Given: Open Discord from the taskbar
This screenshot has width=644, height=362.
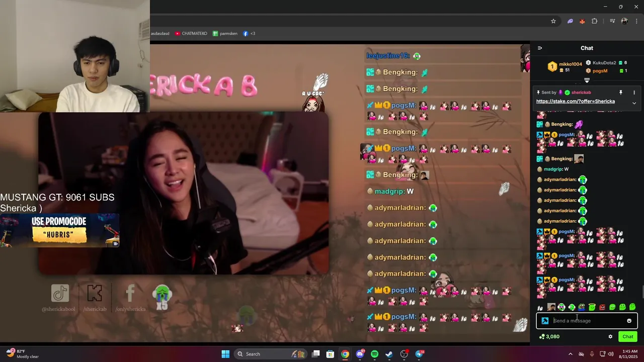Looking at the screenshot, I should [360, 354].
